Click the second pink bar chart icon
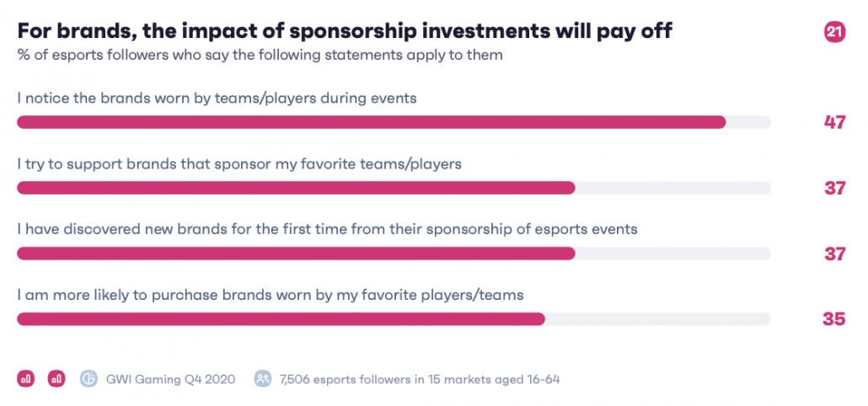 click(56, 379)
